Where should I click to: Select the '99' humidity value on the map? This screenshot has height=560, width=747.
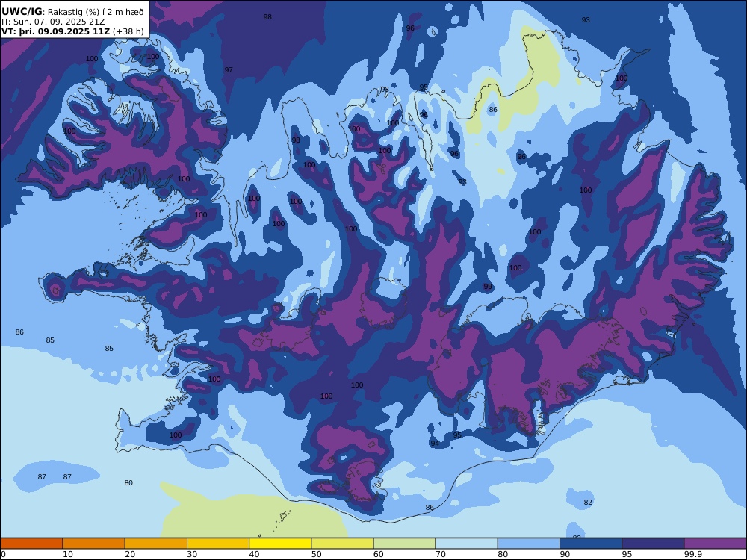488,287
